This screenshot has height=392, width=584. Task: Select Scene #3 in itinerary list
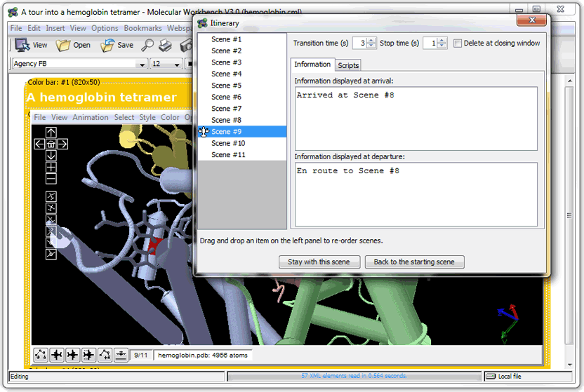point(242,62)
